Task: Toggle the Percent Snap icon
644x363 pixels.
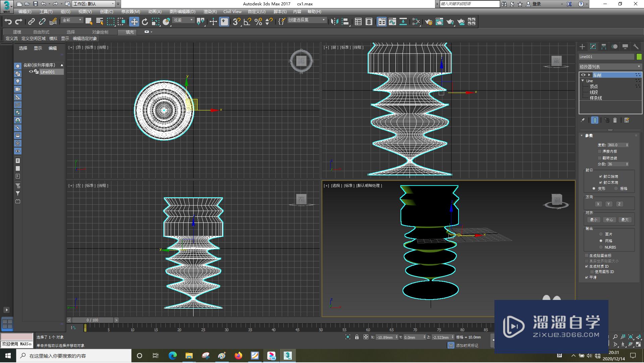Action: coord(258,22)
